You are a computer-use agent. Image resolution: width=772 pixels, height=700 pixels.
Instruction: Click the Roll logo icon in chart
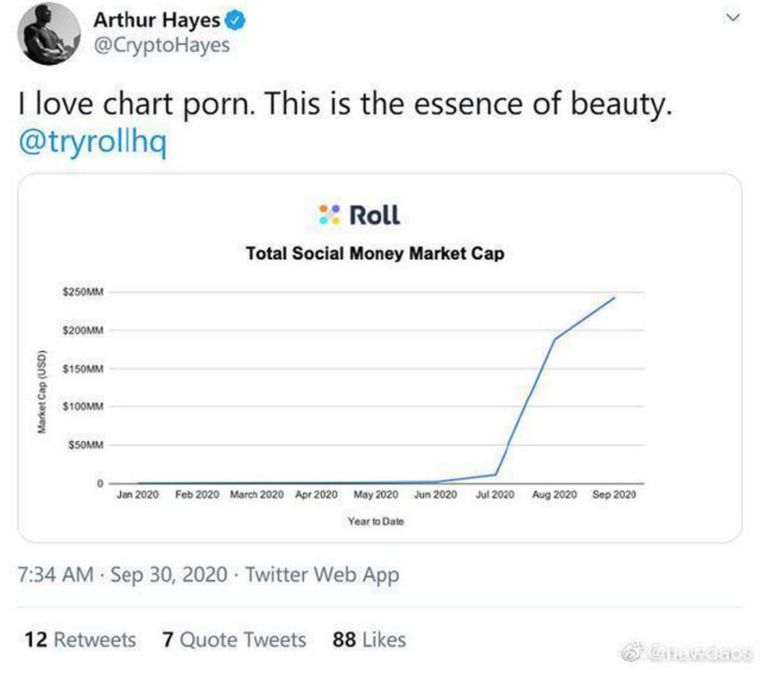[x=329, y=215]
